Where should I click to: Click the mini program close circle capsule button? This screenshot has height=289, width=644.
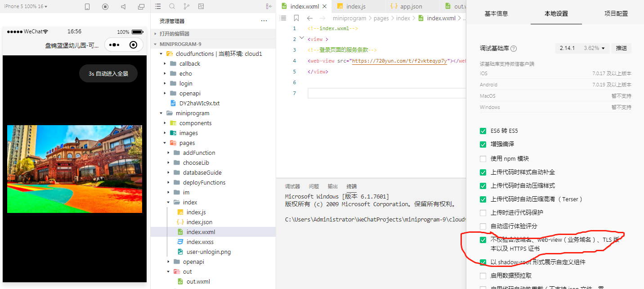pyautogui.click(x=133, y=45)
